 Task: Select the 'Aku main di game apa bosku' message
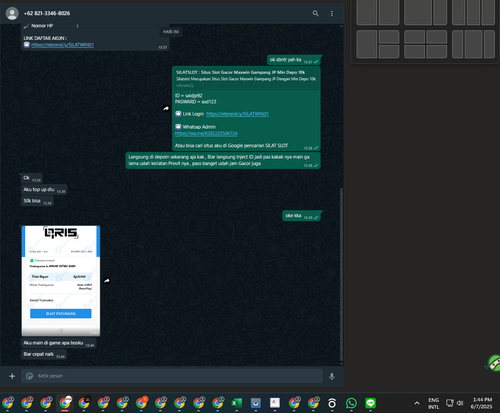[x=59, y=343]
